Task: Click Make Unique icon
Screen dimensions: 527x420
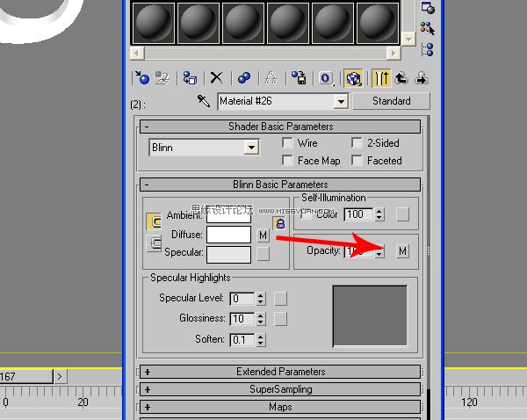Action: 271,78
